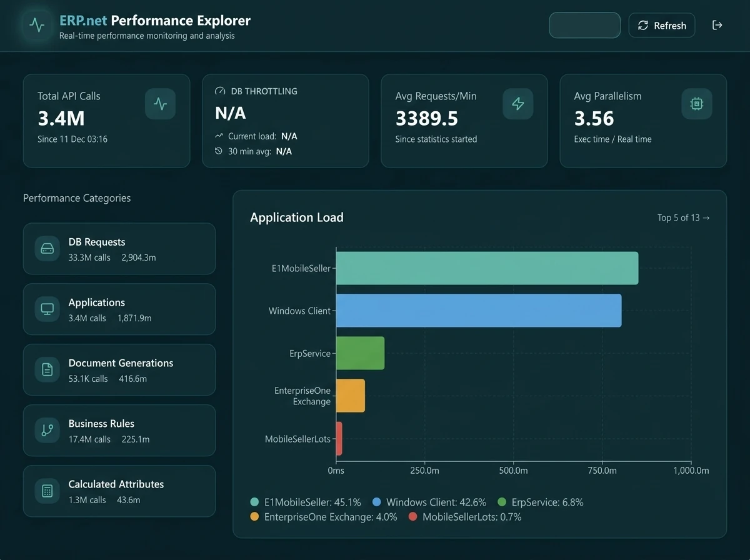Viewport: 750px width, 560px height.
Task: Click the CPU chip Avg Parallelism icon
Action: [x=696, y=104]
